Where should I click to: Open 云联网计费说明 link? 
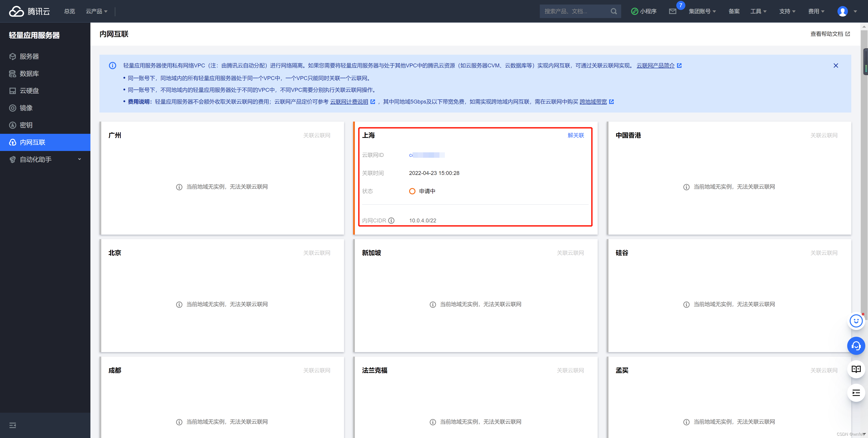click(349, 102)
